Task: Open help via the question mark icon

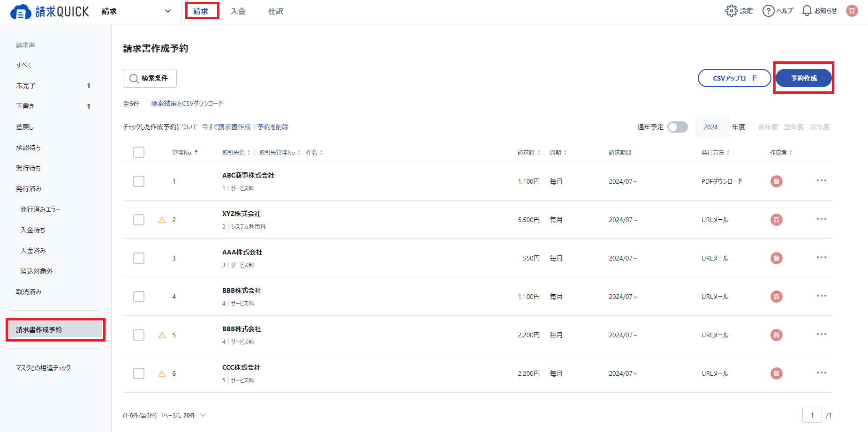Action: pyautogui.click(x=768, y=11)
